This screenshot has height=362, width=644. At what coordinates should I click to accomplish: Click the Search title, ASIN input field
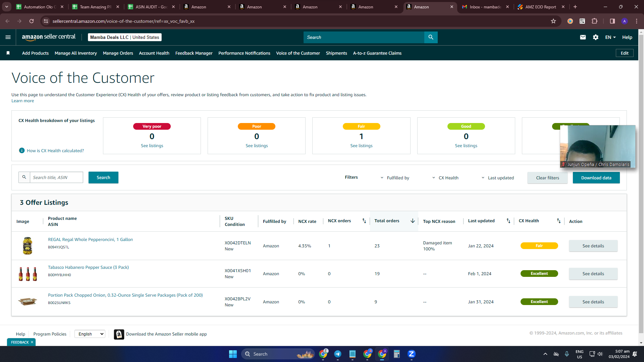click(x=56, y=177)
